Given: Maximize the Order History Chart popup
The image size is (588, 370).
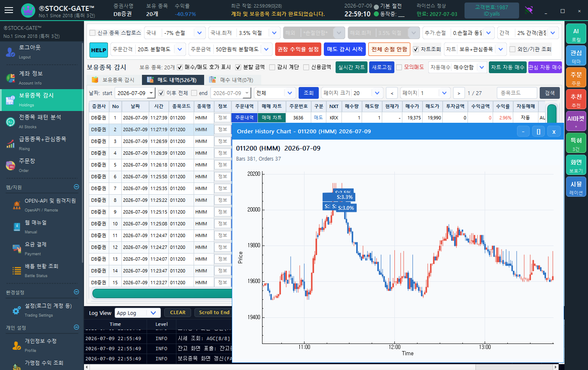Looking at the screenshot, I should pyautogui.click(x=538, y=132).
